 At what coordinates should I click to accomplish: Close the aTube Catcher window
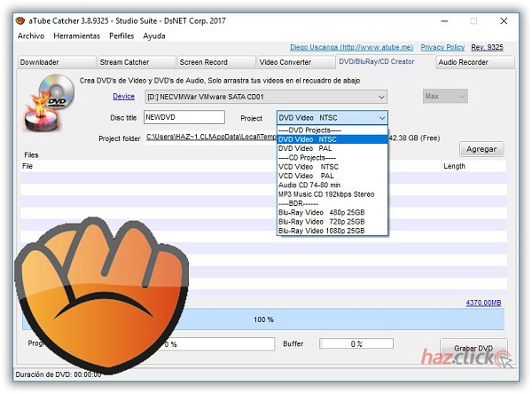(x=504, y=21)
